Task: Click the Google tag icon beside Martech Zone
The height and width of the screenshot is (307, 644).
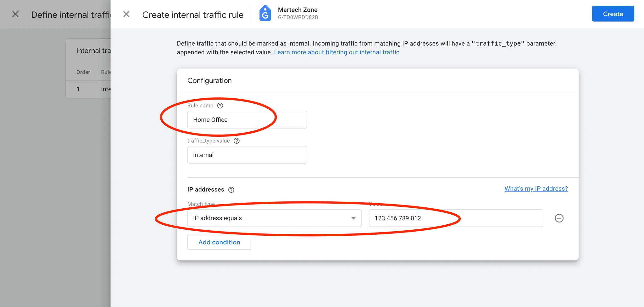Action: 265,14
